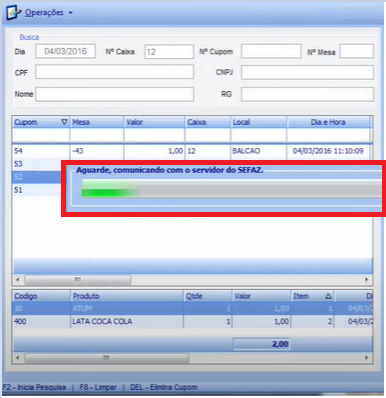Select highlighted coupon row 52
Viewport: 386px width, 398px height.
pos(37,177)
